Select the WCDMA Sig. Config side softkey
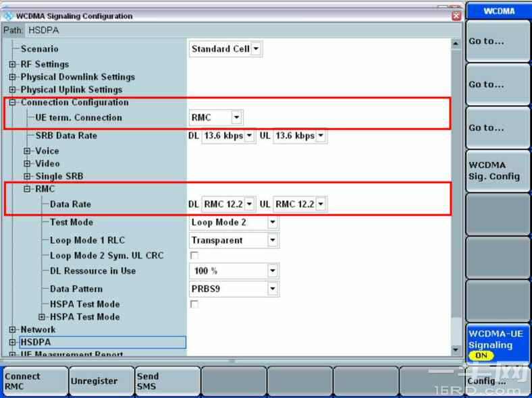The image size is (532, 398). pyautogui.click(x=497, y=171)
